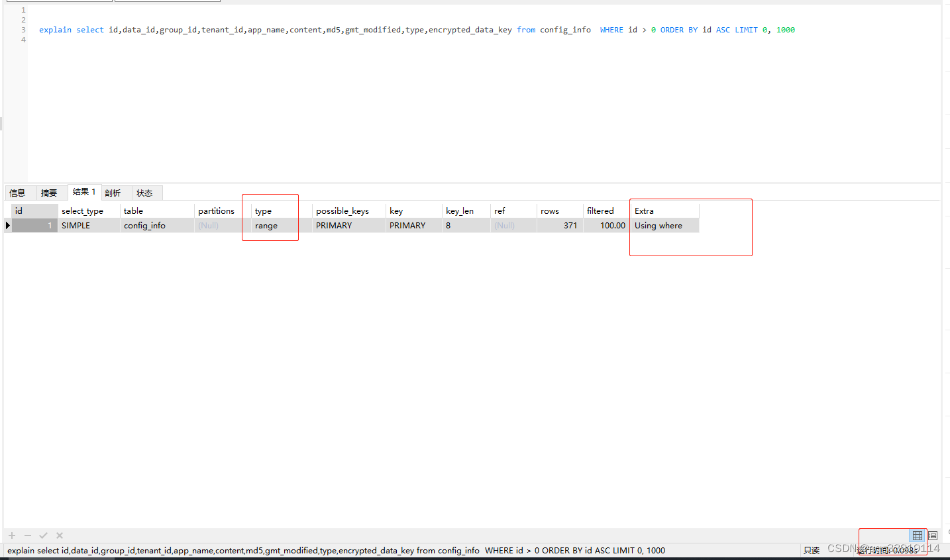Click the delete record minus icon
The height and width of the screenshot is (560, 950).
(x=27, y=536)
